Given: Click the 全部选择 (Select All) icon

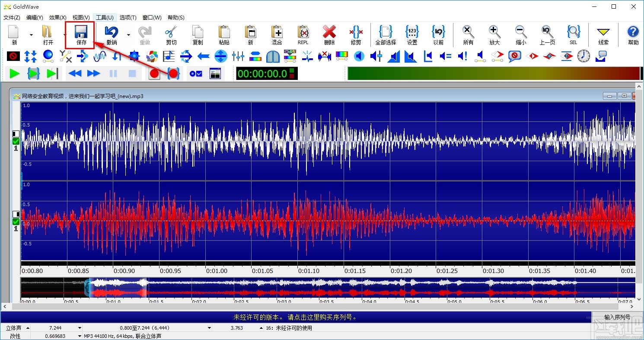Looking at the screenshot, I should [386, 32].
